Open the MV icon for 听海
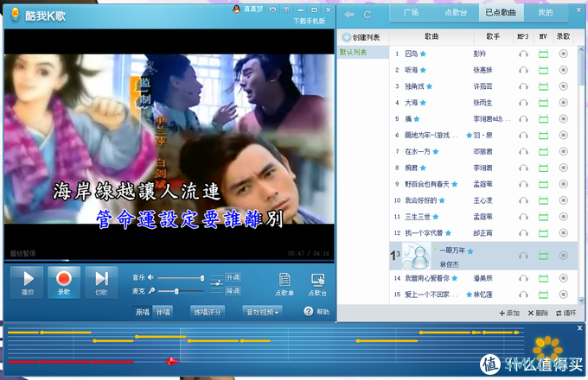This screenshot has width=588, height=380. (x=543, y=70)
